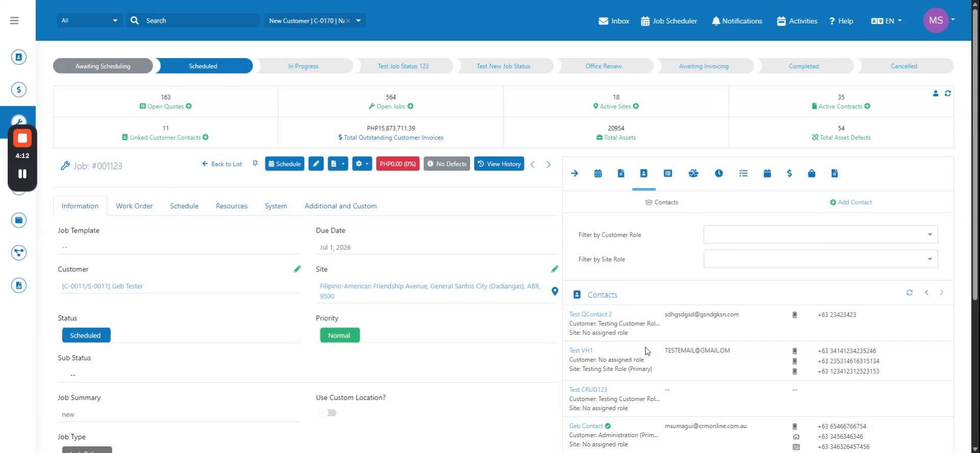
Task: Open the reports sidebar icon
Action: pos(19,286)
